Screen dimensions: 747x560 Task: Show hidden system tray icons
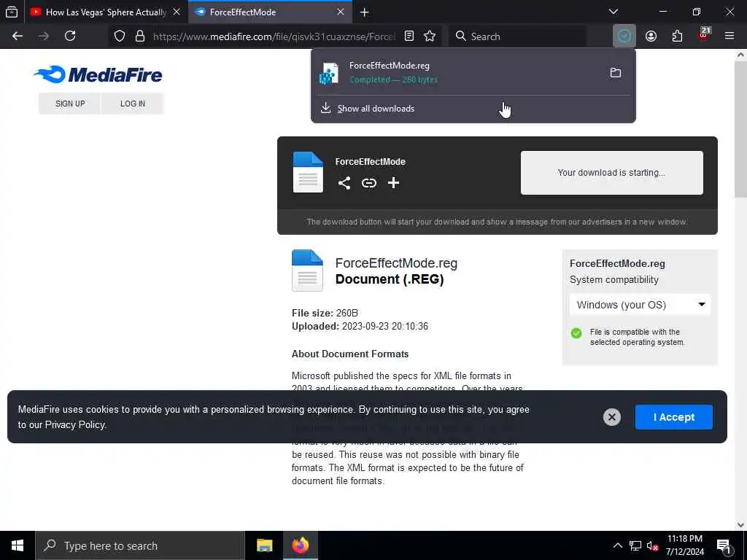click(x=617, y=545)
